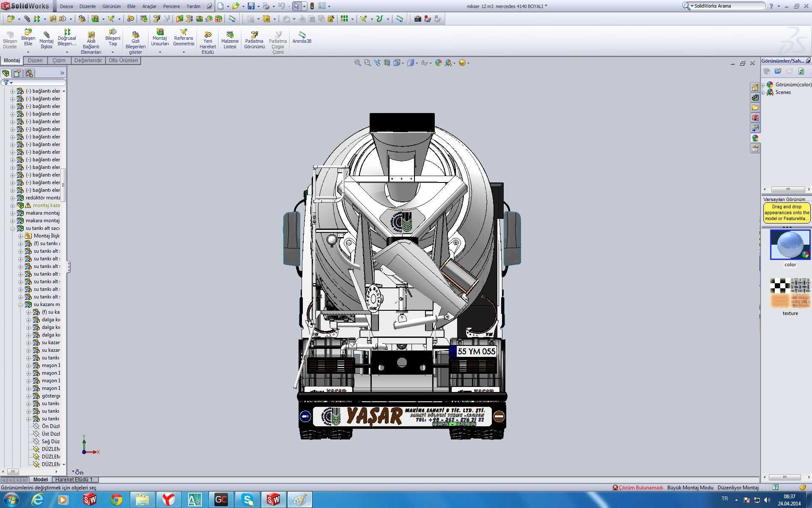Click the Zoom to Fit magnifier icon
This screenshot has width=812, height=508.
357,63
